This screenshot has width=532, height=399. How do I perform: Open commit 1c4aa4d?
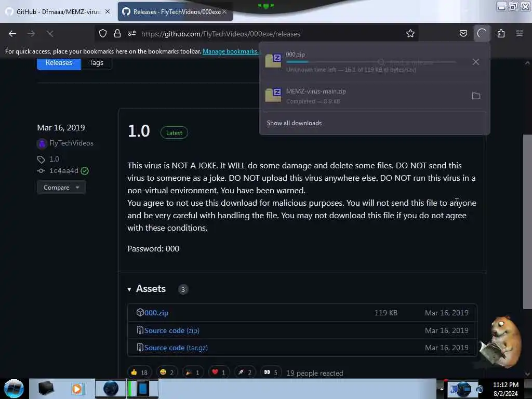(x=64, y=170)
